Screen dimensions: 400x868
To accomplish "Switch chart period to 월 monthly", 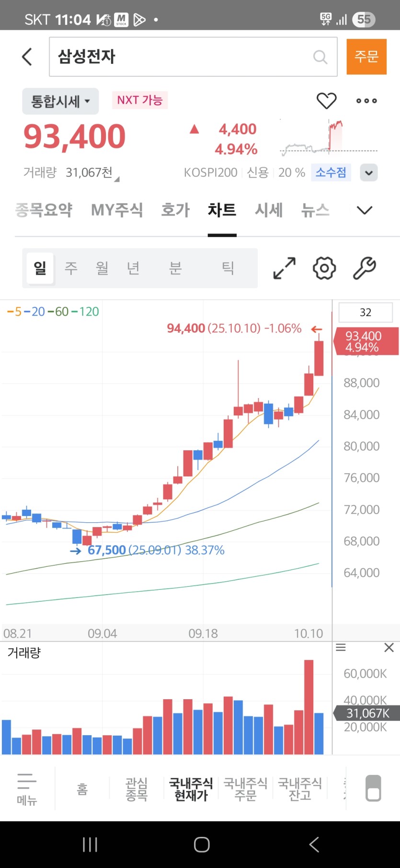I will [x=102, y=268].
